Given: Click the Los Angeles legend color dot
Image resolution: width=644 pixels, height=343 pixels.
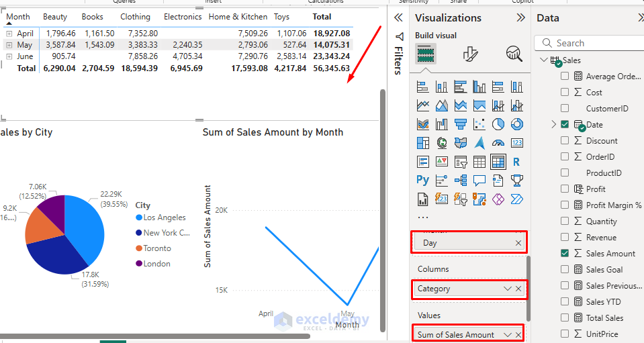Looking at the screenshot, I should 139,217.
